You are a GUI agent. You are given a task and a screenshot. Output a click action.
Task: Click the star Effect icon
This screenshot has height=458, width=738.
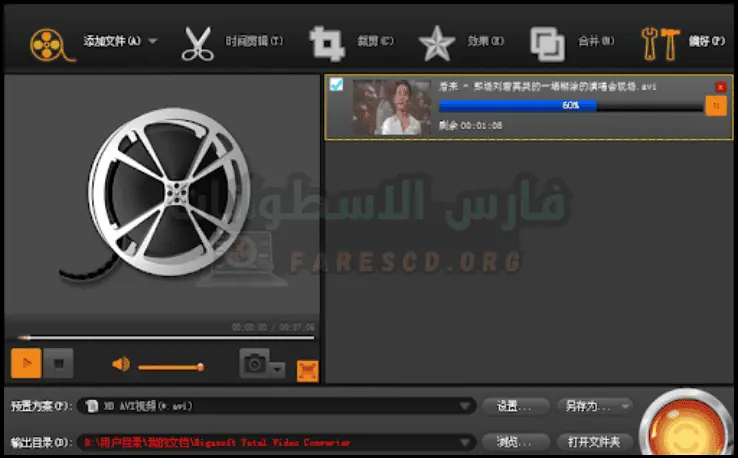coord(437,44)
